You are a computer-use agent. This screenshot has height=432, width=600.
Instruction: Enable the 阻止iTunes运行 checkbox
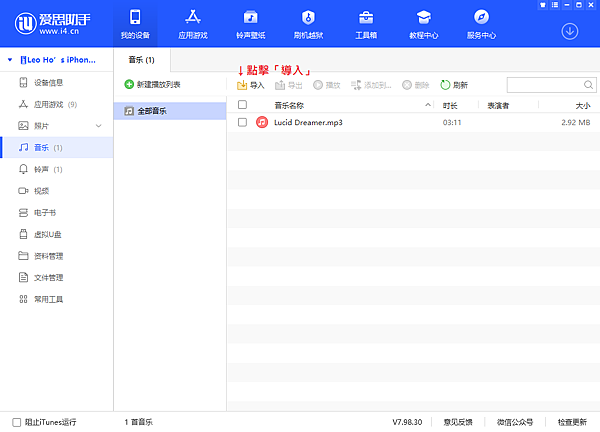pos(16,422)
